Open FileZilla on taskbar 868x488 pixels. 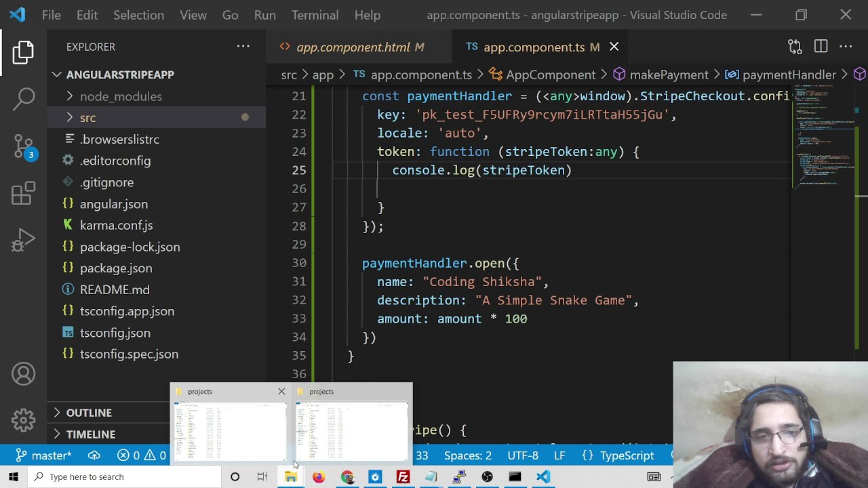click(x=403, y=476)
